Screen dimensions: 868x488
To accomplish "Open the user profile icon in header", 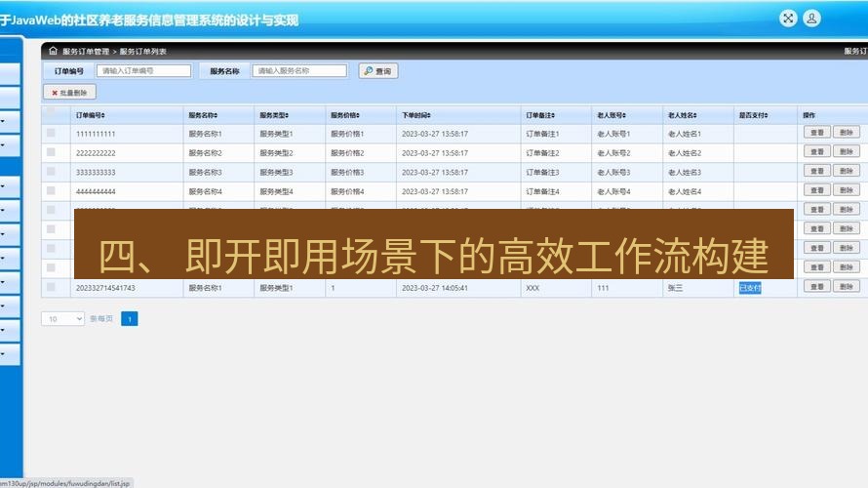I will [x=811, y=19].
